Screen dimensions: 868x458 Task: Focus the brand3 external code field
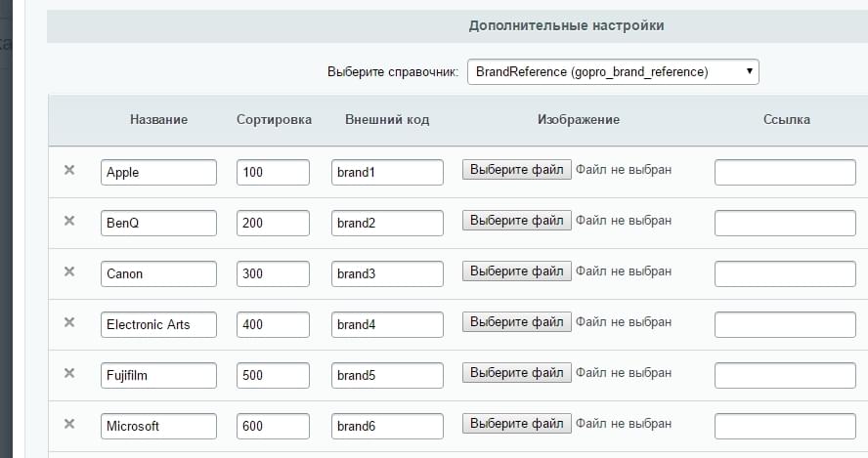pos(387,273)
